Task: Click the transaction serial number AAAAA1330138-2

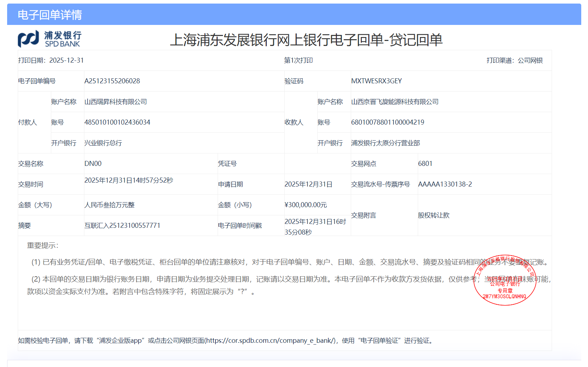Action: coord(445,184)
